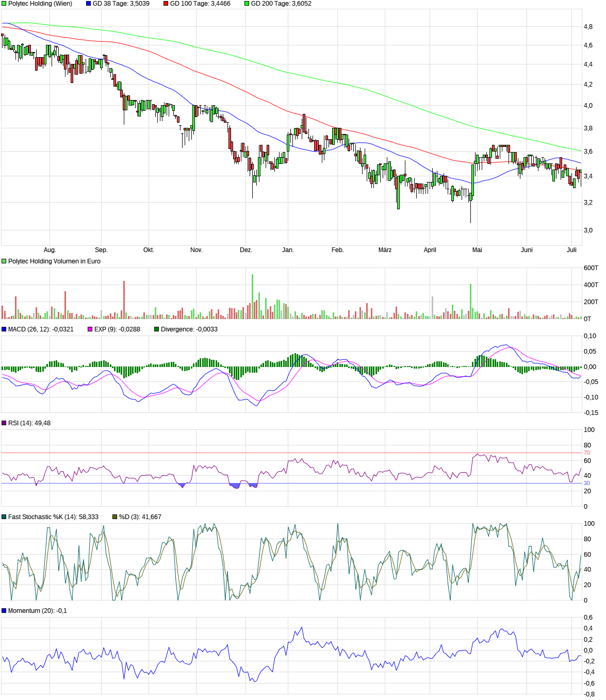Viewport: 606px width, 700px height.
Task: Click the 'Dez.' month axis label
Action: 246,250
